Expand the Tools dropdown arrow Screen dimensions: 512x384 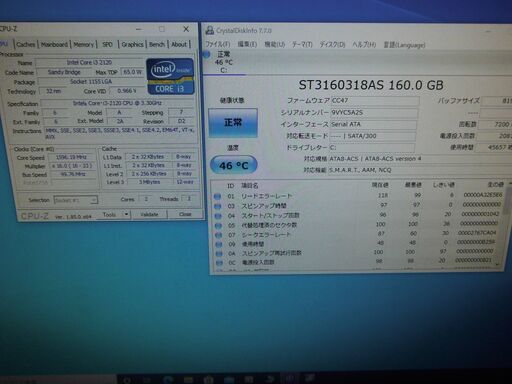[126, 215]
